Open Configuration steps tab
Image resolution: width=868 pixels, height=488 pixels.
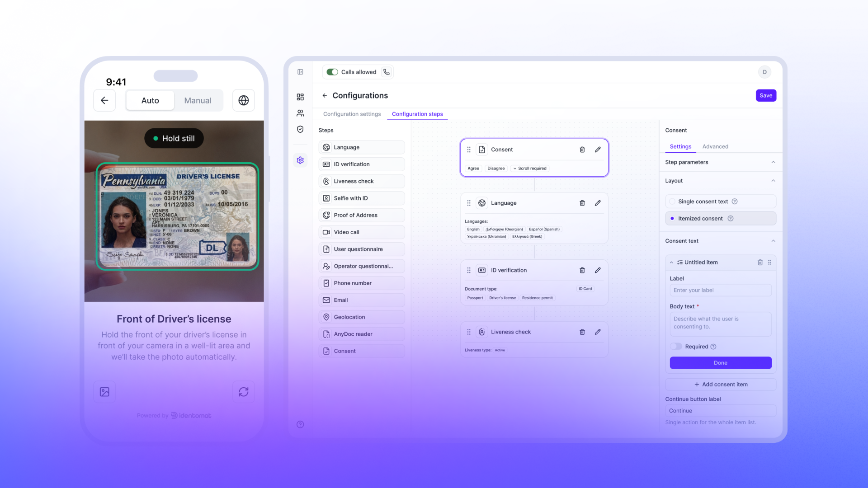pyautogui.click(x=417, y=114)
